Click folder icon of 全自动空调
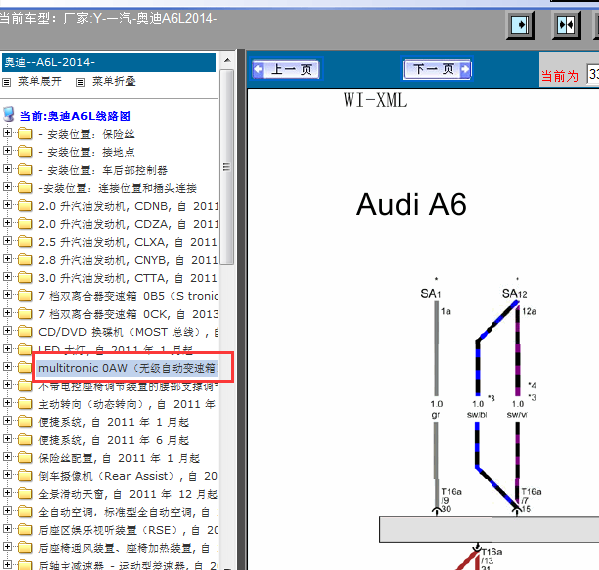Image resolution: width=599 pixels, height=570 pixels. (25, 511)
